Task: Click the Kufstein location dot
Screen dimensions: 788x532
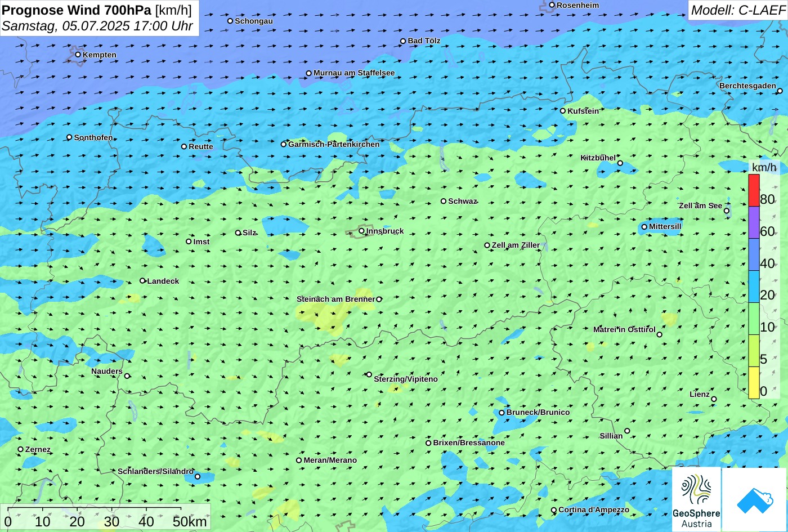Action: [x=563, y=111]
